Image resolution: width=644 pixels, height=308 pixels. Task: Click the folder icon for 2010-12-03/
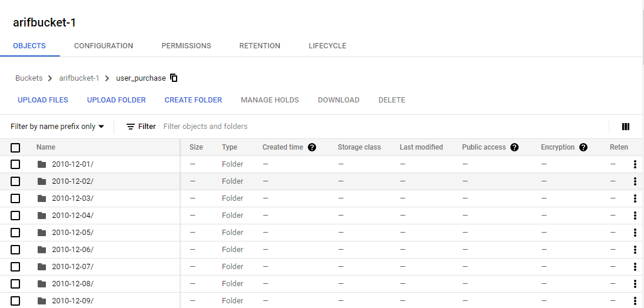[41, 198]
